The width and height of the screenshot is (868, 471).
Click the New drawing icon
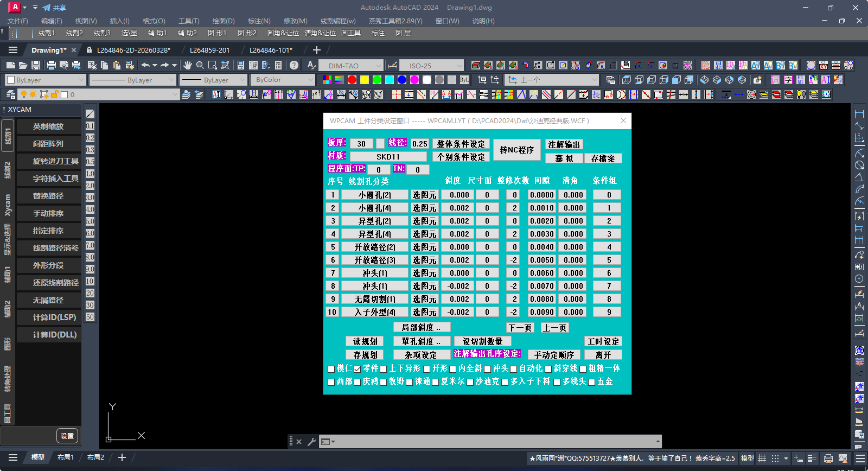point(10,65)
